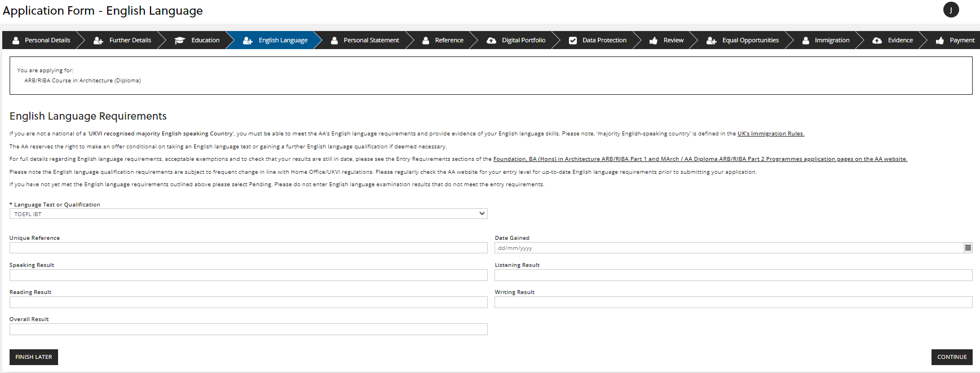Open the Language Test or Qualification dropdown
Image resolution: width=980 pixels, height=373 pixels.
click(248, 214)
